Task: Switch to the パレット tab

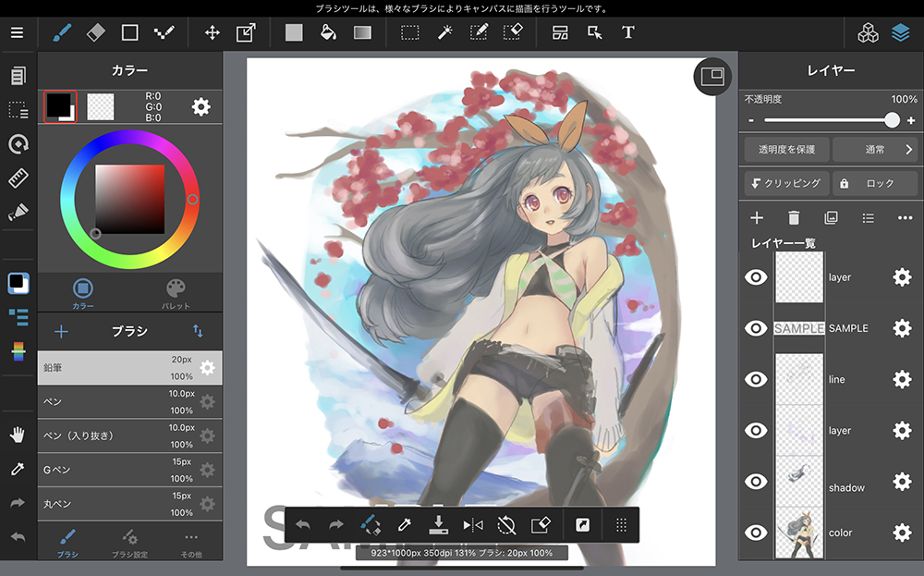Action: (176, 293)
